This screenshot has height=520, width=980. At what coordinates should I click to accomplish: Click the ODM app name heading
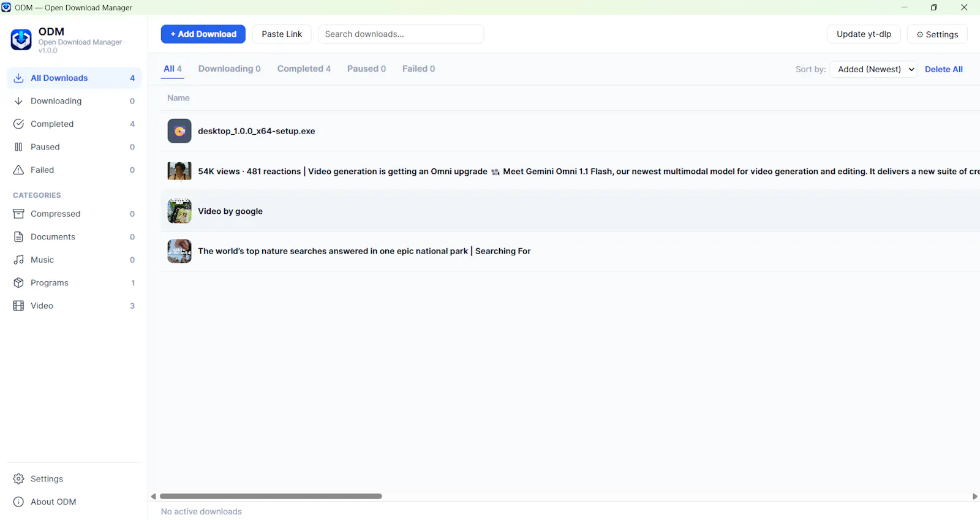tap(51, 32)
